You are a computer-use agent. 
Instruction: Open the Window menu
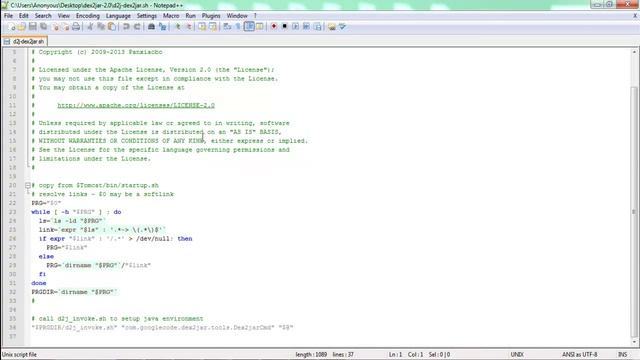tap(237, 16)
